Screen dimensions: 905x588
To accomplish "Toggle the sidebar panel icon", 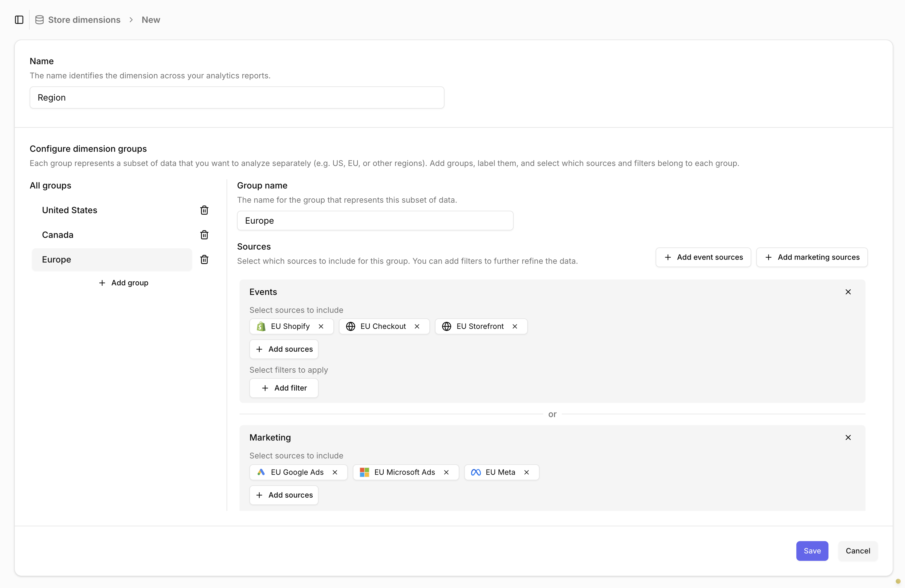I will click(x=19, y=19).
